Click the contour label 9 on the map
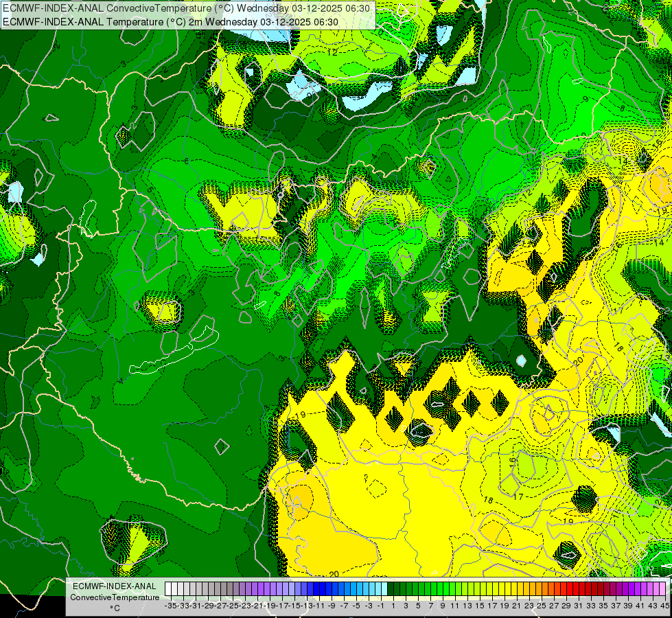Screen dimensions: 672x618 [x=586, y=99]
